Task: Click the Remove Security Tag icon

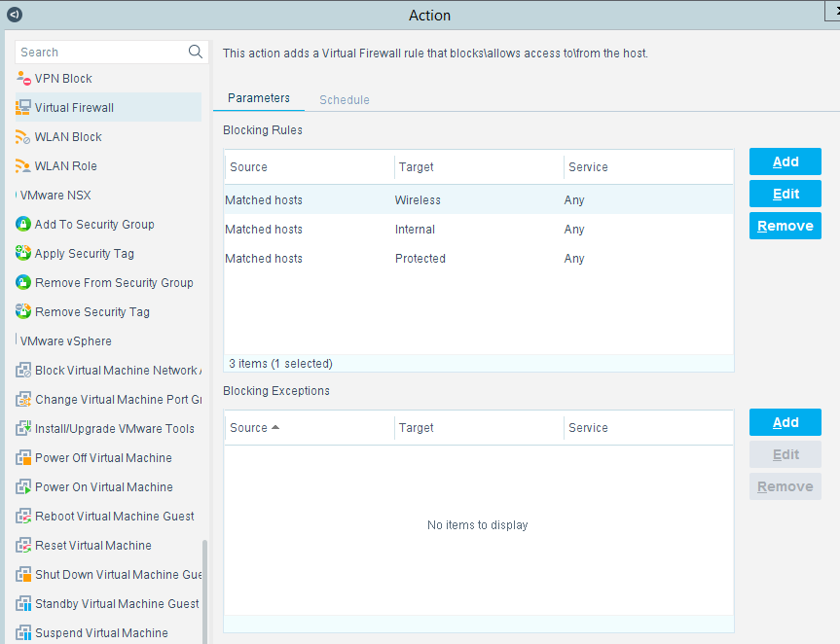Action: point(23,311)
